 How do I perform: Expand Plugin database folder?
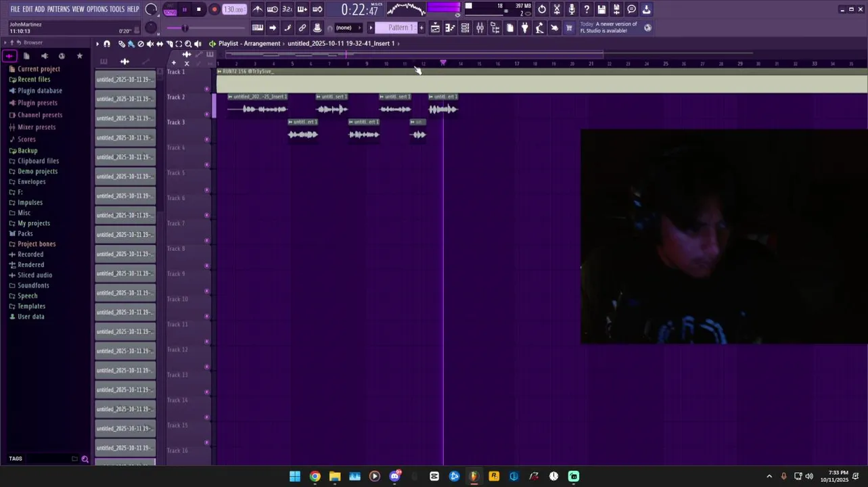39,91
